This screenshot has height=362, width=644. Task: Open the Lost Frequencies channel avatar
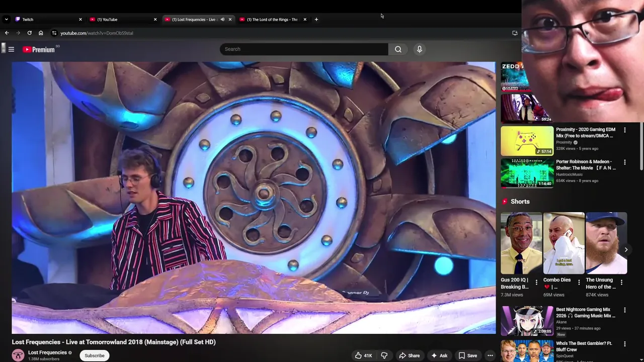coord(18,355)
